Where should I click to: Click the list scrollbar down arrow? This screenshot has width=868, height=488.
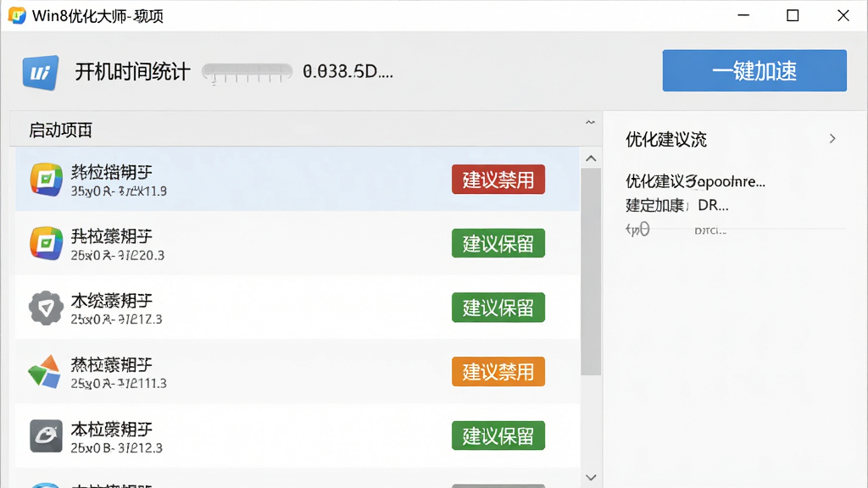pos(591,478)
